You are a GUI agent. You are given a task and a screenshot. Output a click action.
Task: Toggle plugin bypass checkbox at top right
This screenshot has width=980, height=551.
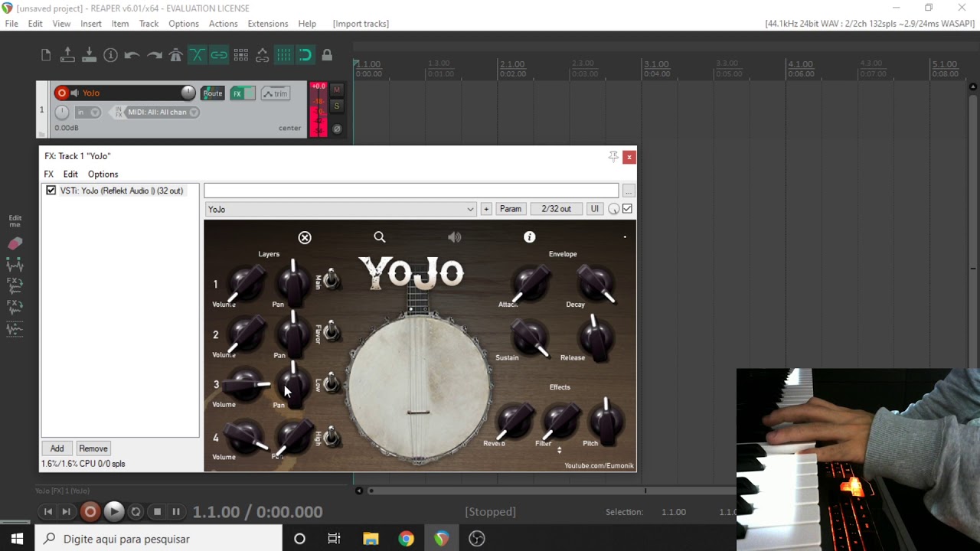[628, 209]
